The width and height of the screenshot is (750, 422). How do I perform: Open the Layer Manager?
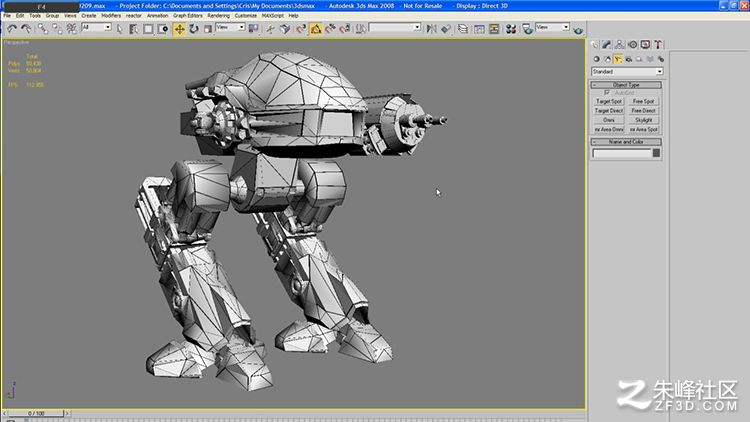(x=463, y=29)
